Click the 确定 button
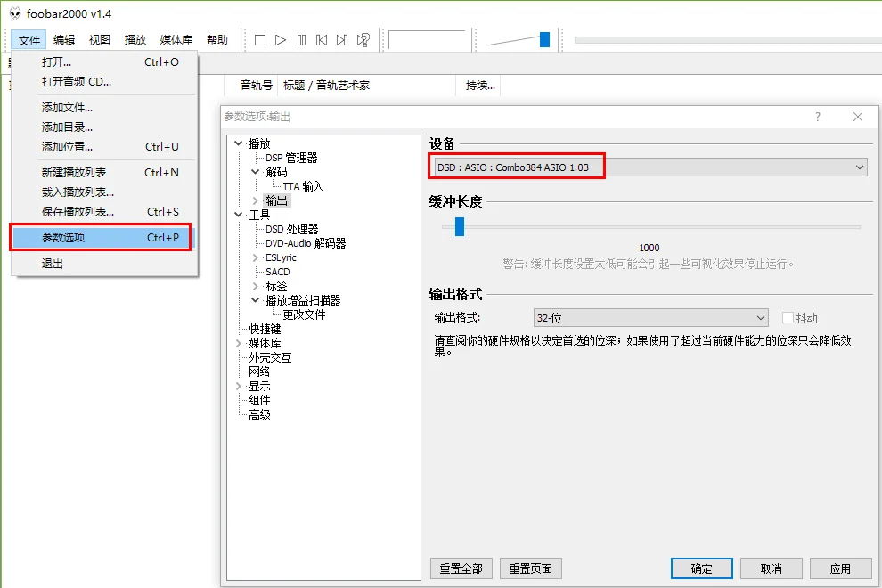The width and height of the screenshot is (882, 588). [x=701, y=568]
